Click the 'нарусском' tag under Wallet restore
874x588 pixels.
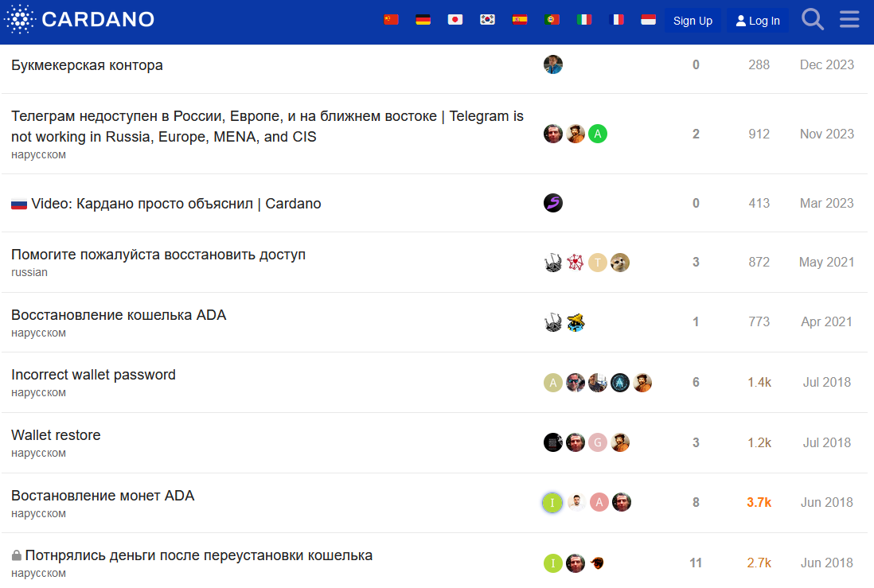pos(38,453)
